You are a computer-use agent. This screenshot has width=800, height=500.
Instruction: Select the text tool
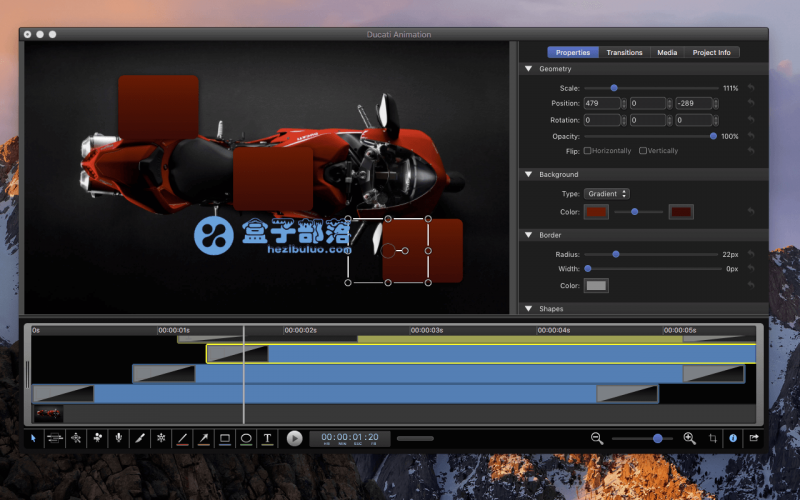[x=267, y=438]
